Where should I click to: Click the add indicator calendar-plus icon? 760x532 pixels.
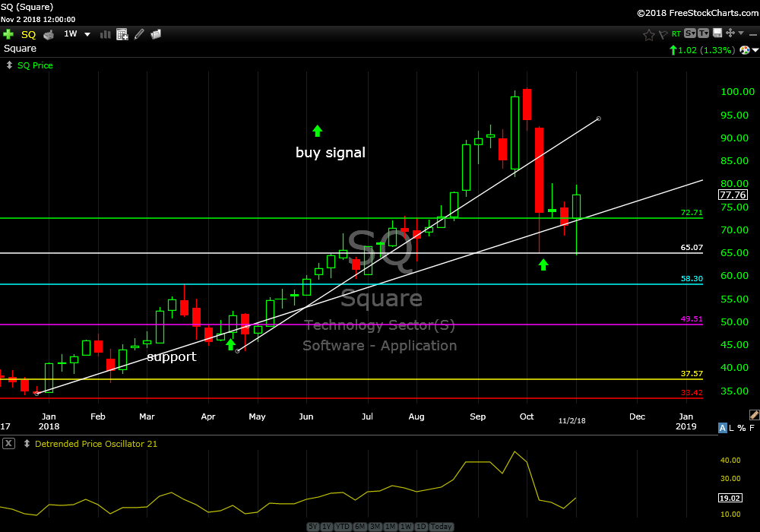pyautogui.click(x=122, y=34)
